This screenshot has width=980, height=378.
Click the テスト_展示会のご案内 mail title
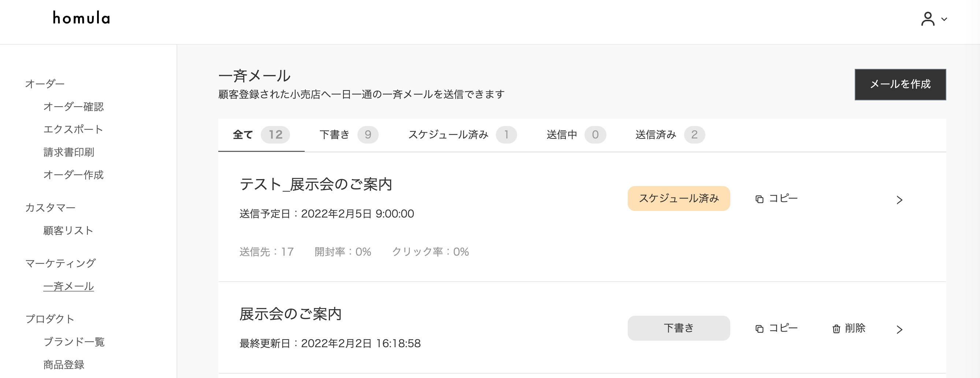coord(316,185)
